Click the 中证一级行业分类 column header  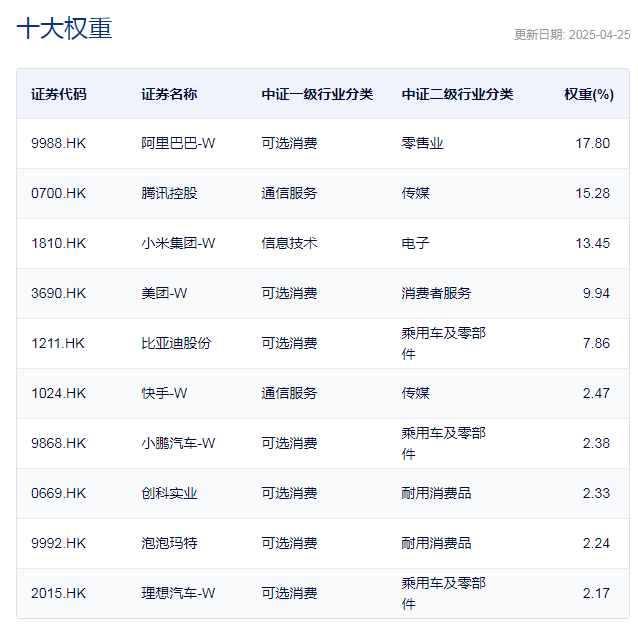[317, 94]
